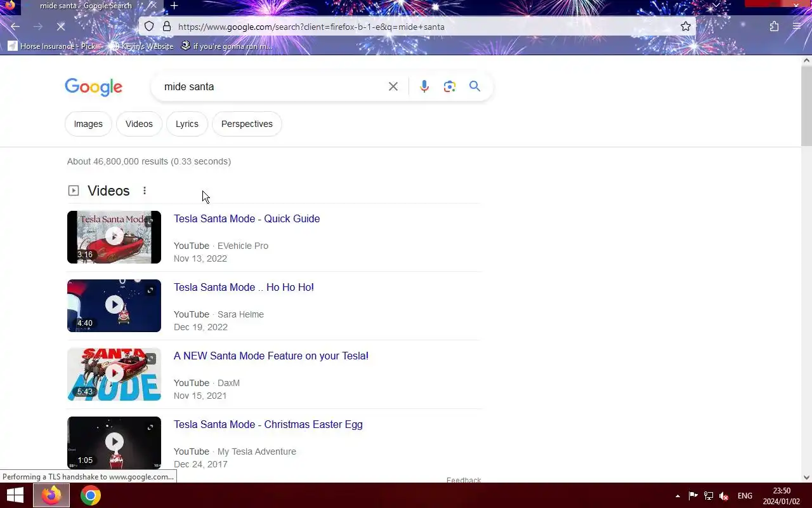Expand the list all tabs chevron
The height and width of the screenshot is (508, 812).
(x=716, y=5)
